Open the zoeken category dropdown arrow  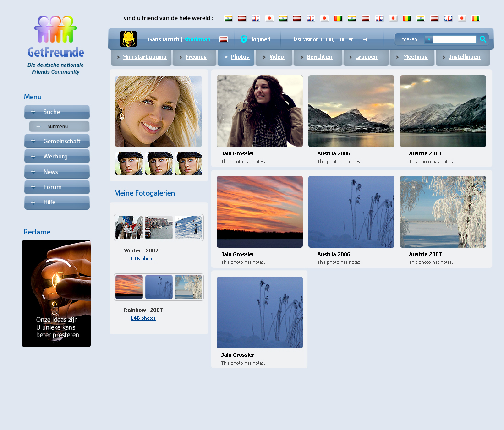[x=429, y=39]
